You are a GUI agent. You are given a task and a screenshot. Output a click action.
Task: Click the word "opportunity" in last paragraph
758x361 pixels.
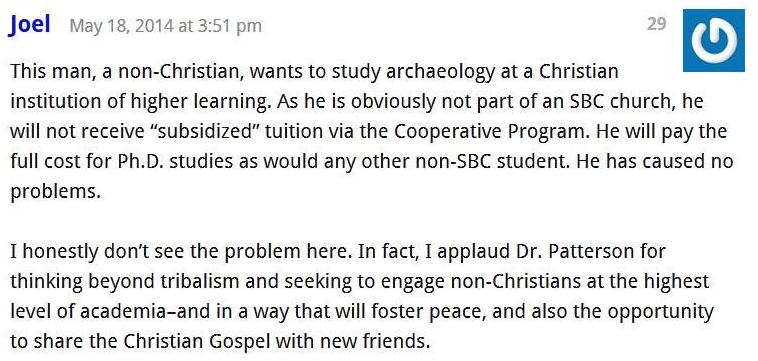tap(660, 312)
